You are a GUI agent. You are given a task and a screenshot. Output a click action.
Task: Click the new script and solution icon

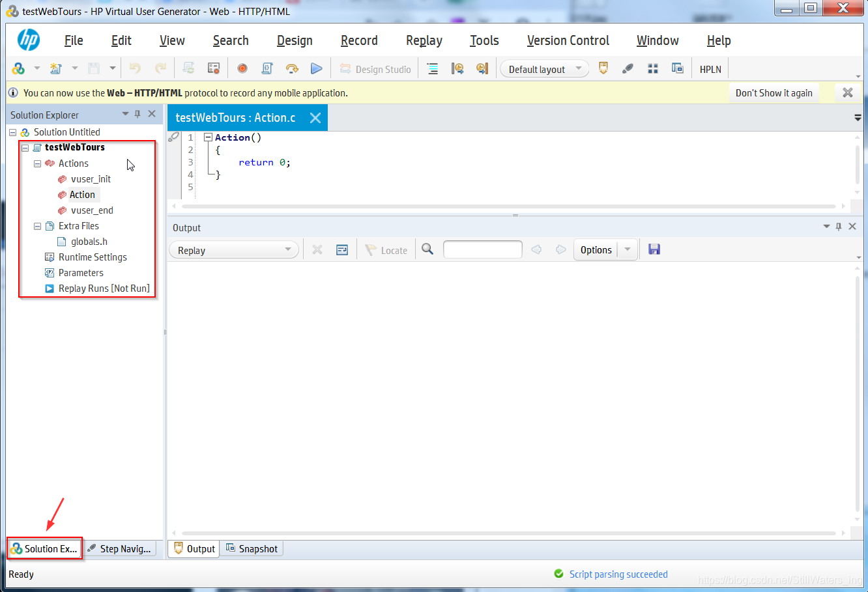[x=18, y=68]
